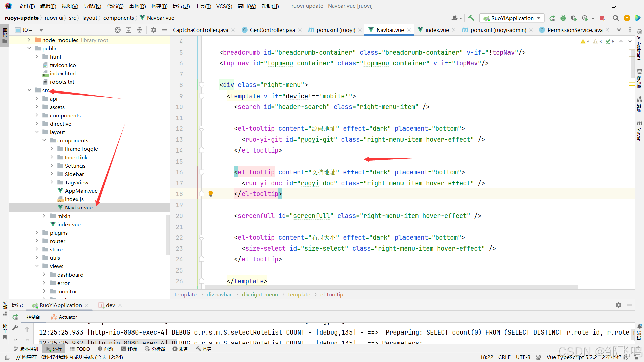Click the editor horizontal scrollbar

coord(391,287)
